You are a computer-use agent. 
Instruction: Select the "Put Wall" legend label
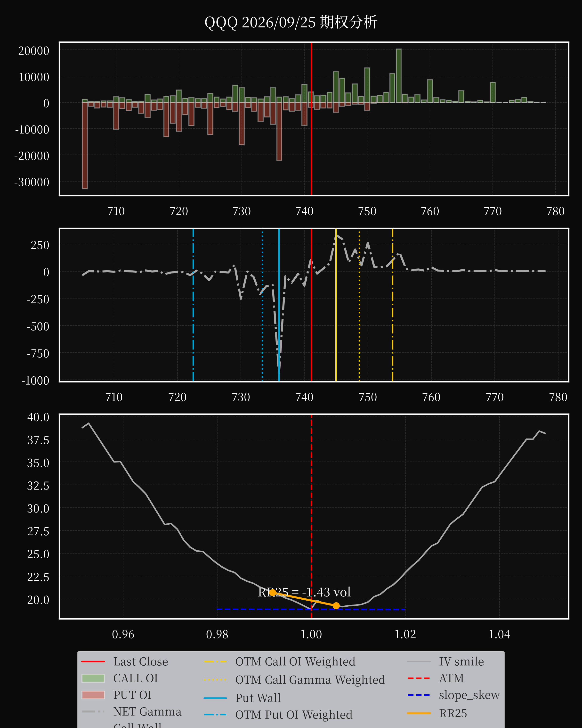click(258, 698)
